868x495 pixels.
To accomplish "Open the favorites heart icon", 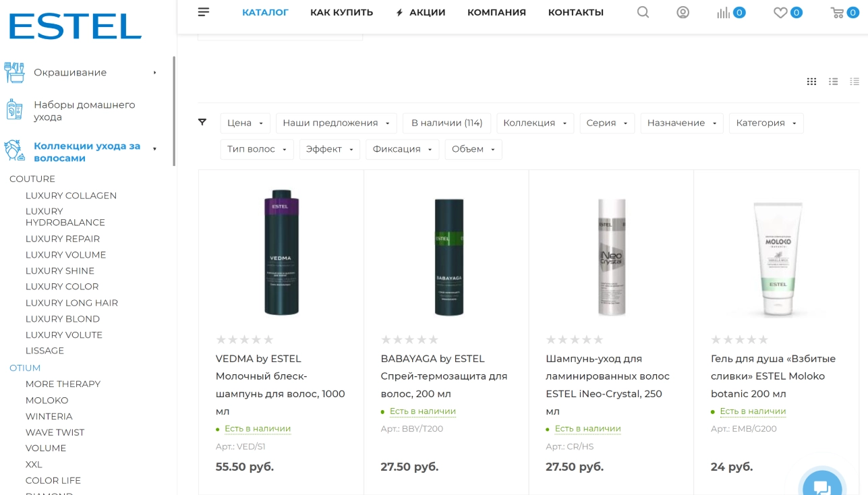I will click(780, 12).
